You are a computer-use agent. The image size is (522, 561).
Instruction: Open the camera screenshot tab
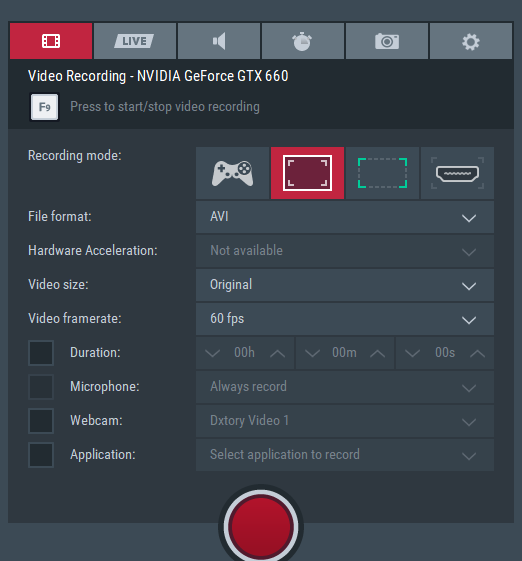tap(387, 41)
